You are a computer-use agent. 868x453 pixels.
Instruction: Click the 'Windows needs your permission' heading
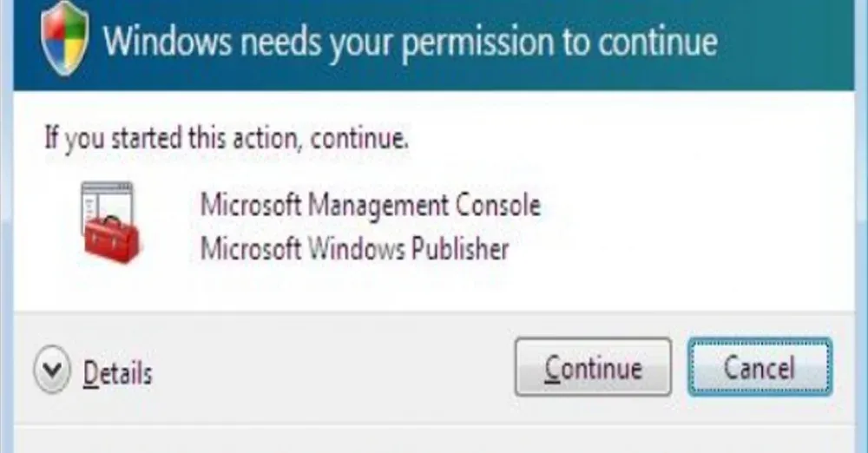(411, 42)
